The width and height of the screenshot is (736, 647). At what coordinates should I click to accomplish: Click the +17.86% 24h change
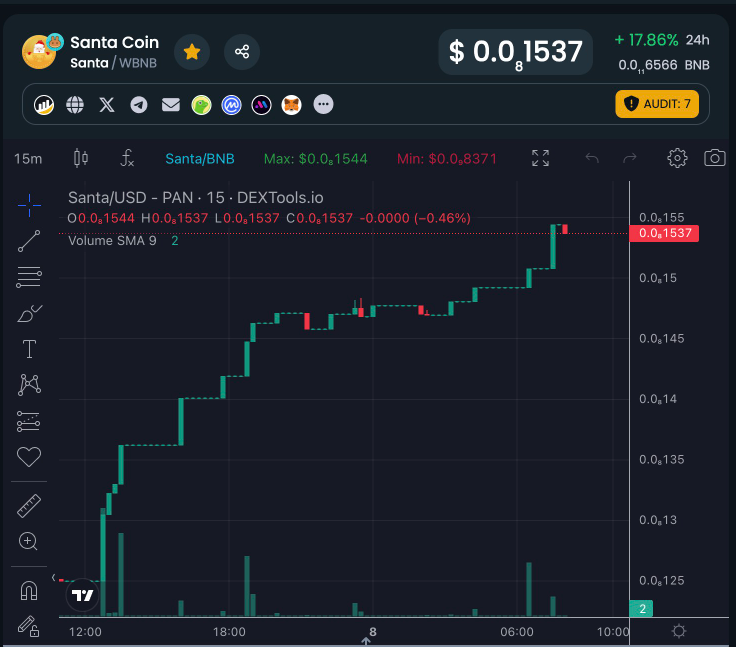(x=662, y=40)
